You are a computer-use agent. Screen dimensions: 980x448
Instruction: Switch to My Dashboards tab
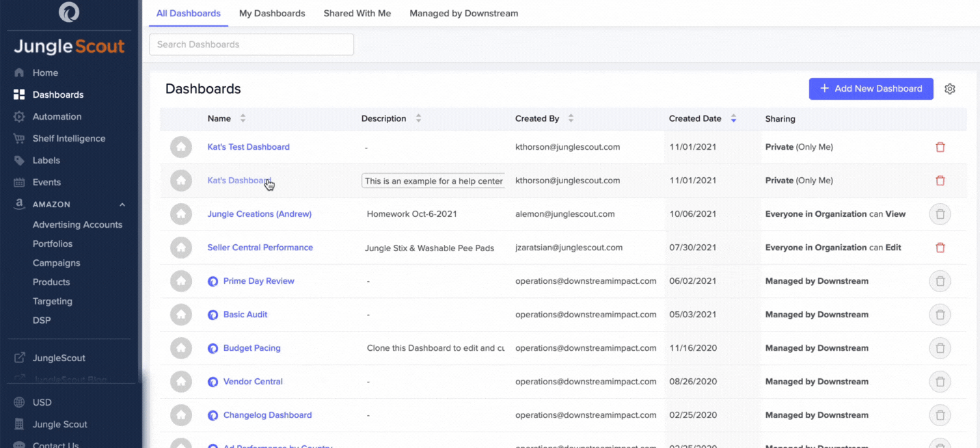coord(272,13)
